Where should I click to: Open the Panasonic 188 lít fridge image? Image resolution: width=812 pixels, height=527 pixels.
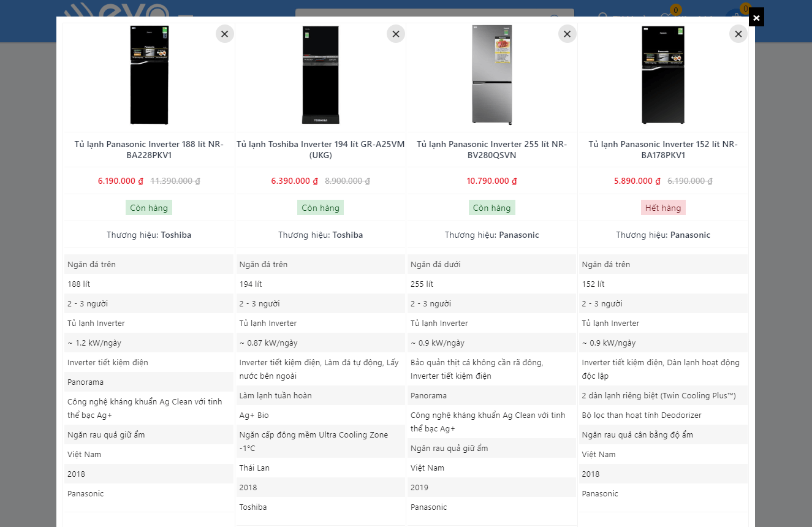tap(149, 75)
